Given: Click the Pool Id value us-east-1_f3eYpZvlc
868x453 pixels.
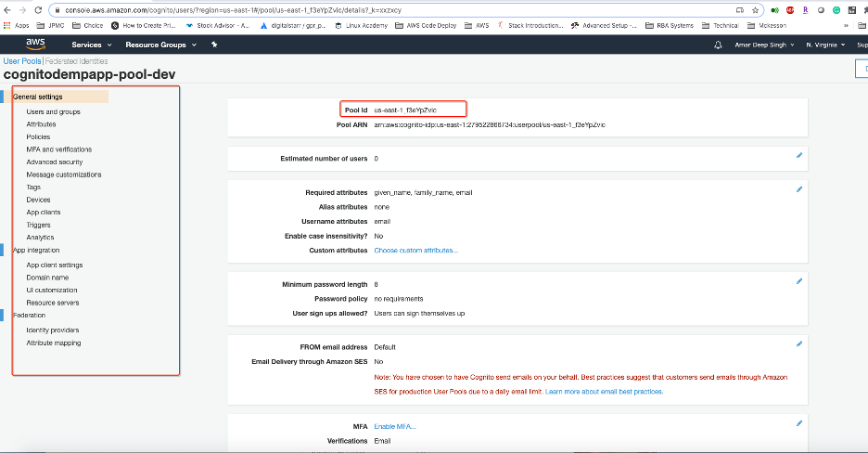Looking at the screenshot, I should 405,110.
